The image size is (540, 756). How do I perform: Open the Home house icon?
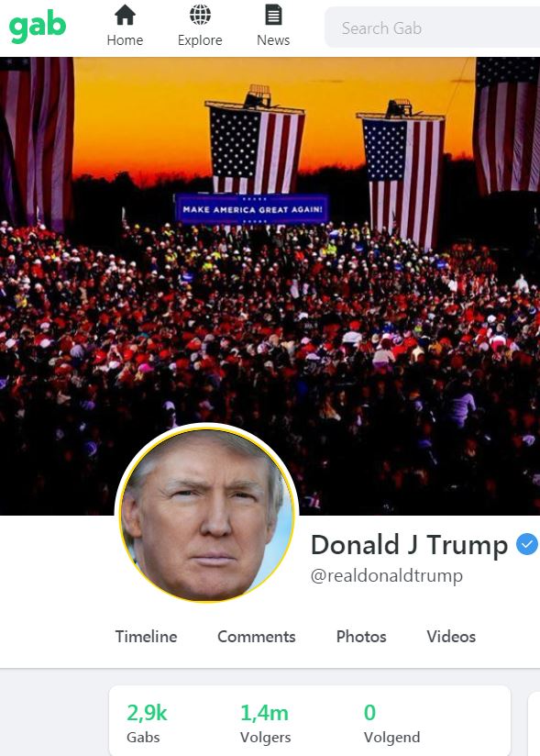point(125,15)
